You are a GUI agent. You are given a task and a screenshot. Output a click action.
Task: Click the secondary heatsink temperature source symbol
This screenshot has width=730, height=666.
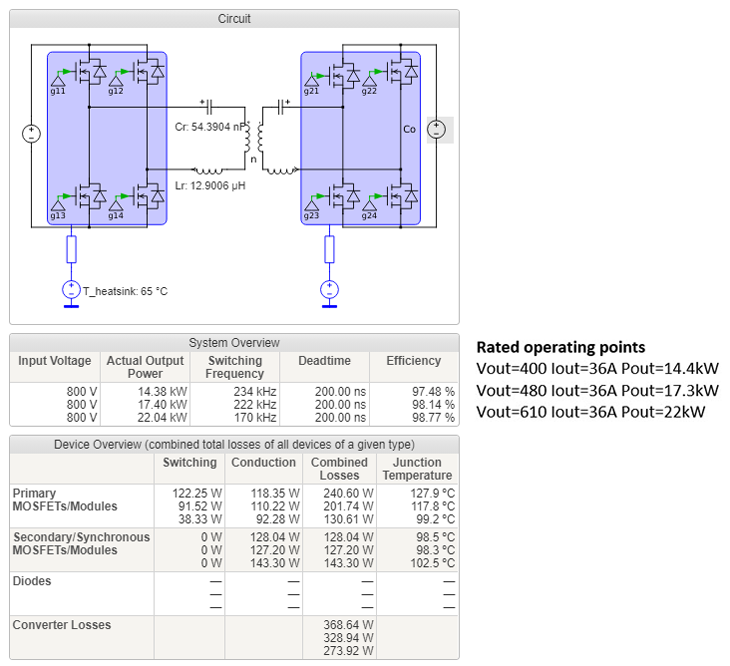[x=329, y=289]
